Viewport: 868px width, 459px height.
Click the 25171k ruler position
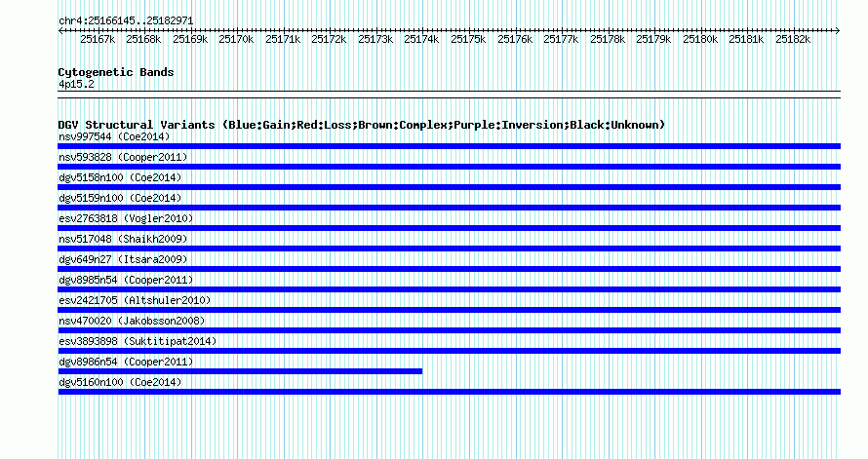click(x=283, y=39)
